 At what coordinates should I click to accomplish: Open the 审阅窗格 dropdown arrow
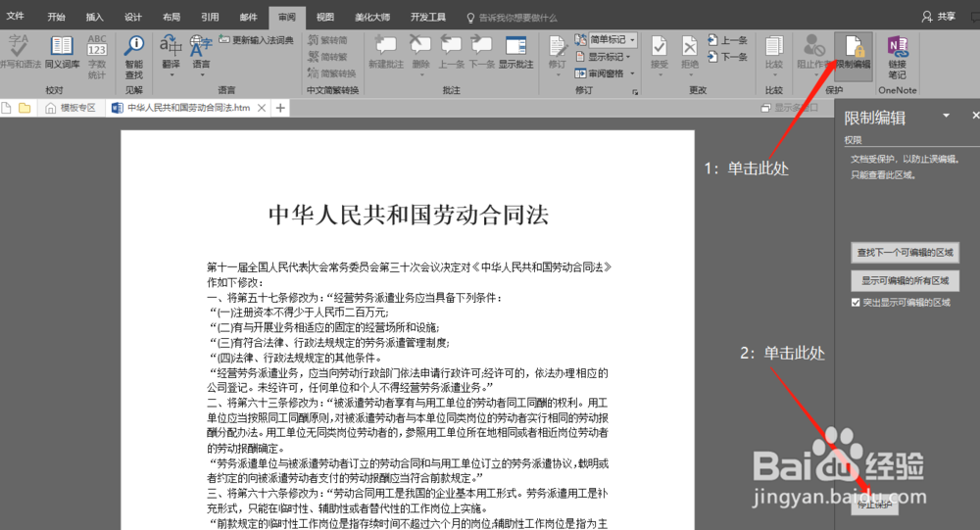pos(632,73)
